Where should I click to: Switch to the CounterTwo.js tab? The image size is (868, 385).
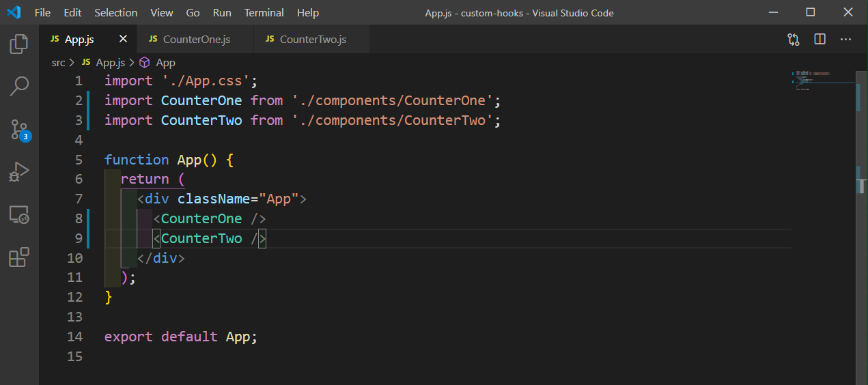click(x=311, y=40)
